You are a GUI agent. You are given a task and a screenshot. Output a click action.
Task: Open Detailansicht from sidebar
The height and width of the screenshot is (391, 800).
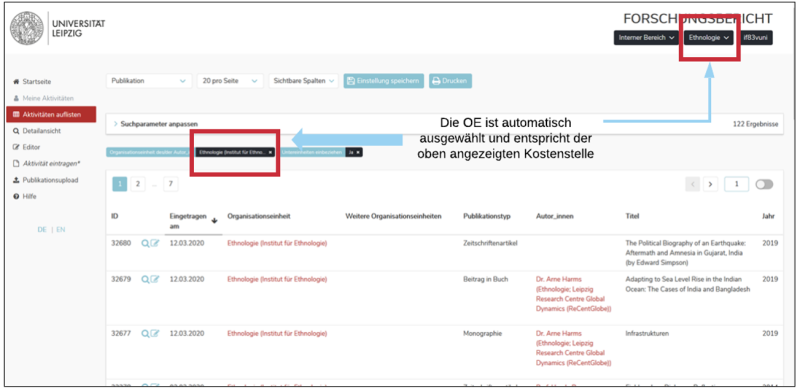37,131
